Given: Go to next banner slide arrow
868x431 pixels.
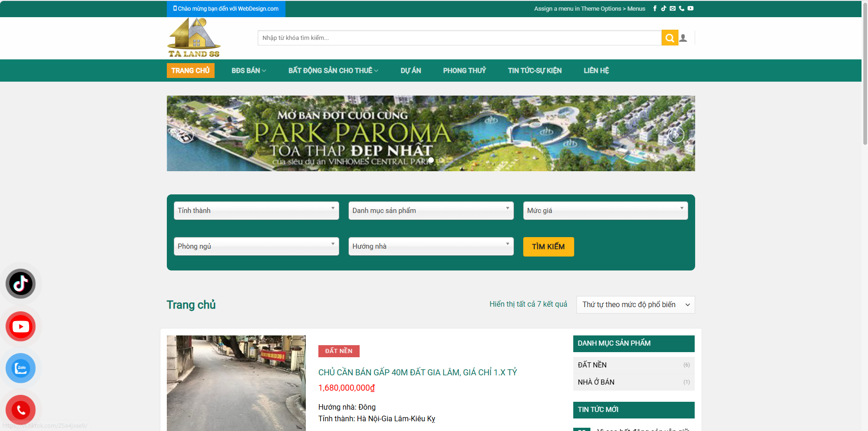Looking at the screenshot, I should pyautogui.click(x=676, y=135).
